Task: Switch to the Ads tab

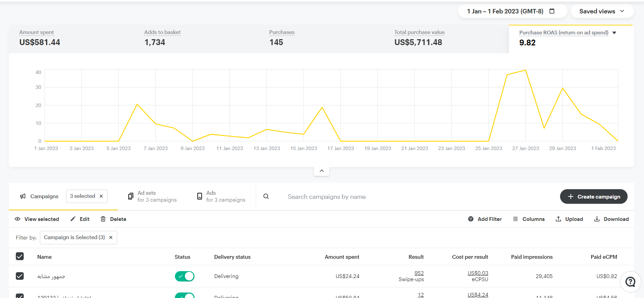Action: tap(221, 196)
